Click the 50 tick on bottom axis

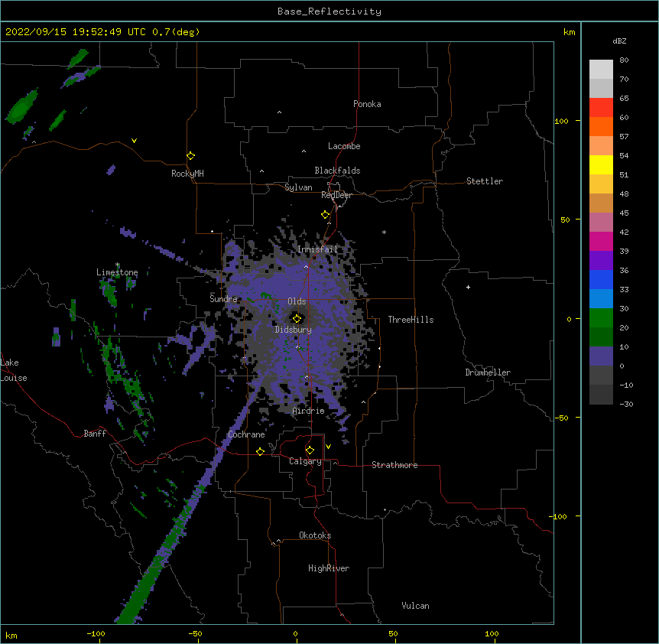coord(393,633)
